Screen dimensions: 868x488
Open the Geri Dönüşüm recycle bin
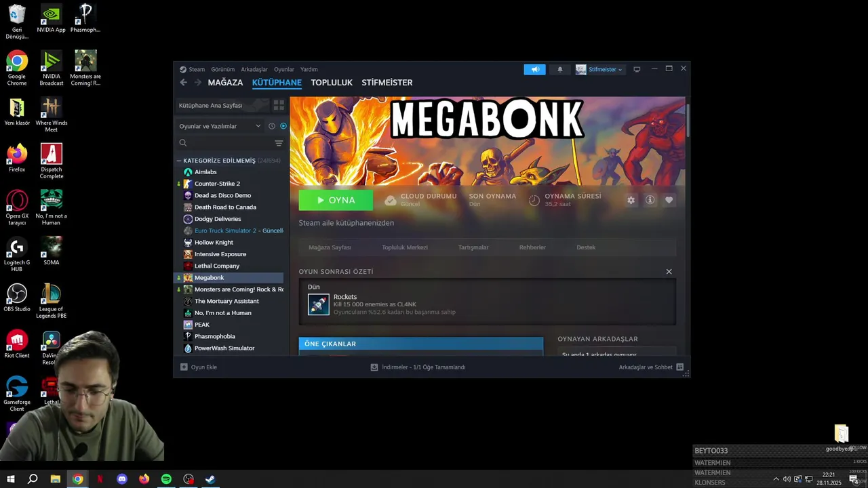[17, 22]
